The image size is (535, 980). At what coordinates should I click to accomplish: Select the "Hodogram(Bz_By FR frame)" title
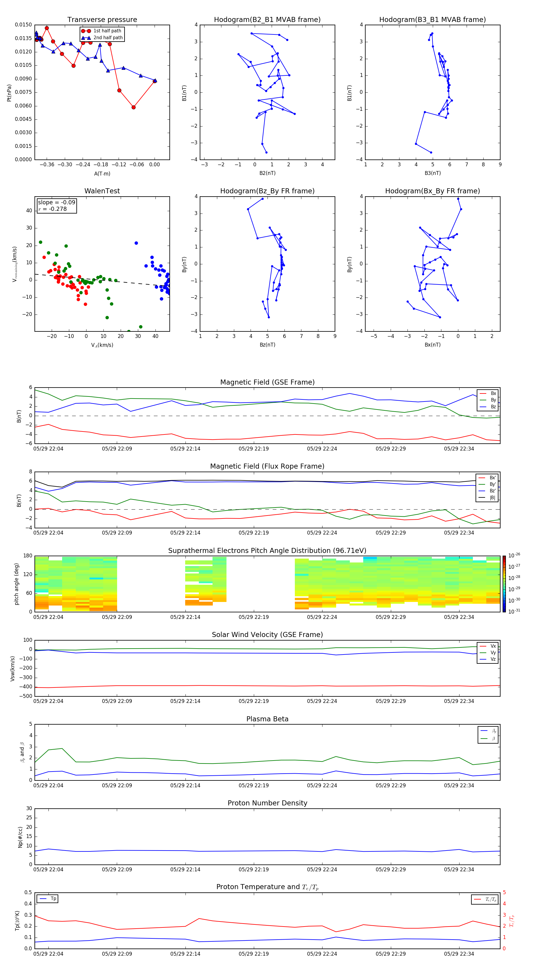click(x=267, y=191)
